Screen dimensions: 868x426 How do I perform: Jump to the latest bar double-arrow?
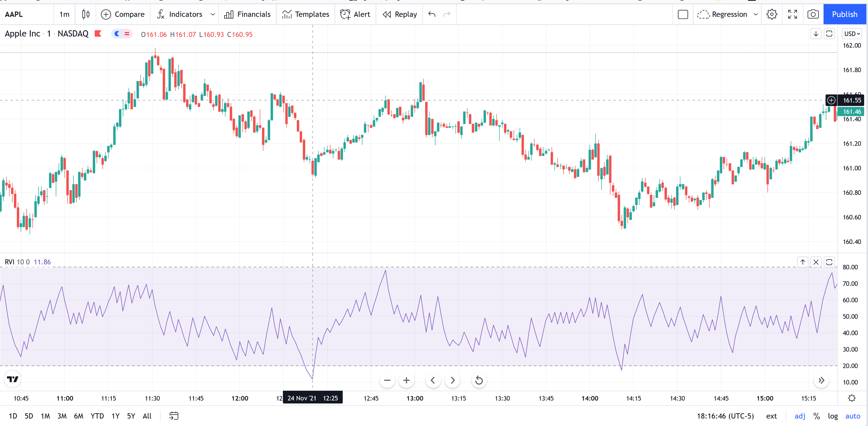tap(821, 380)
